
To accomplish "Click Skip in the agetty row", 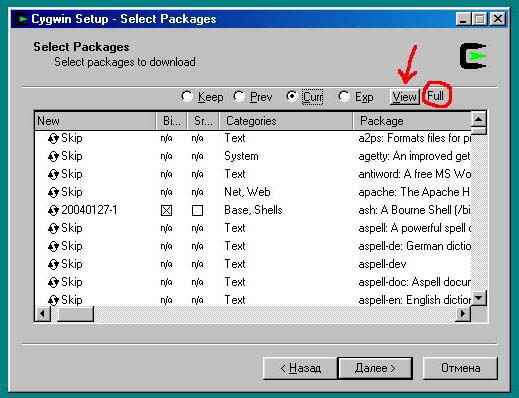I will pos(72,156).
